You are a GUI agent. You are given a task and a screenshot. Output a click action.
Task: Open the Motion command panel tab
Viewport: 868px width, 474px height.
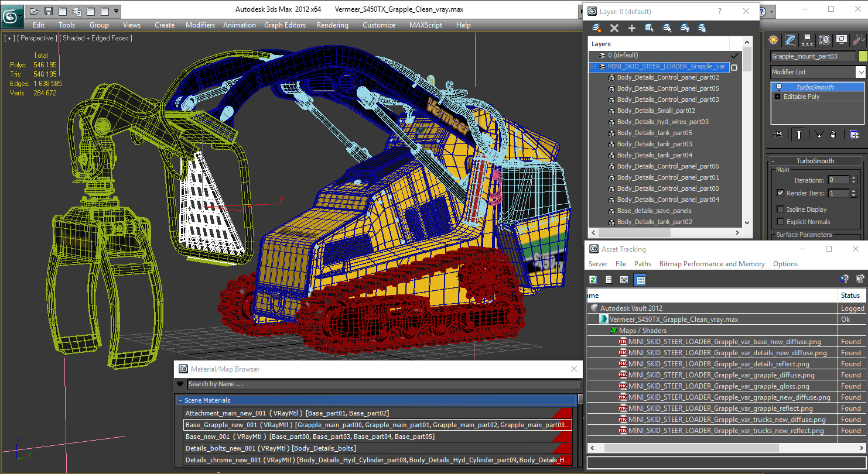point(825,40)
